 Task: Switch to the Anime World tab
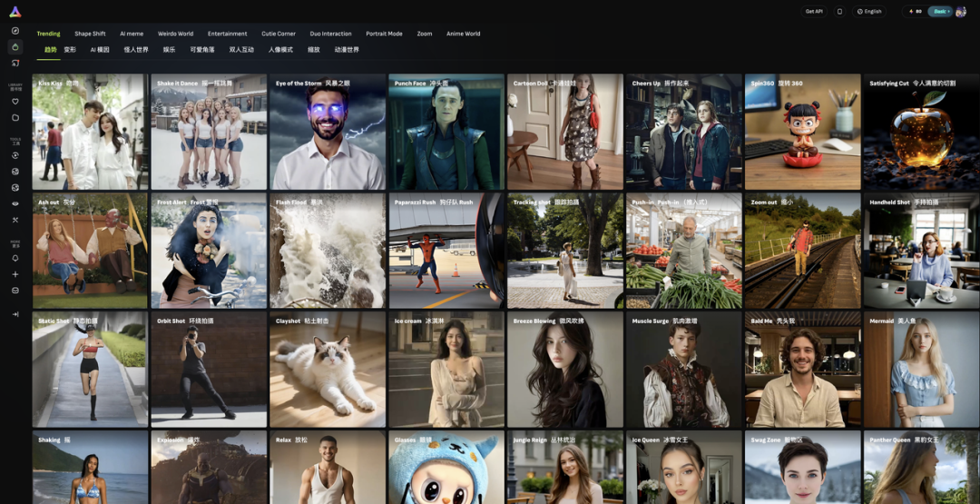[463, 34]
